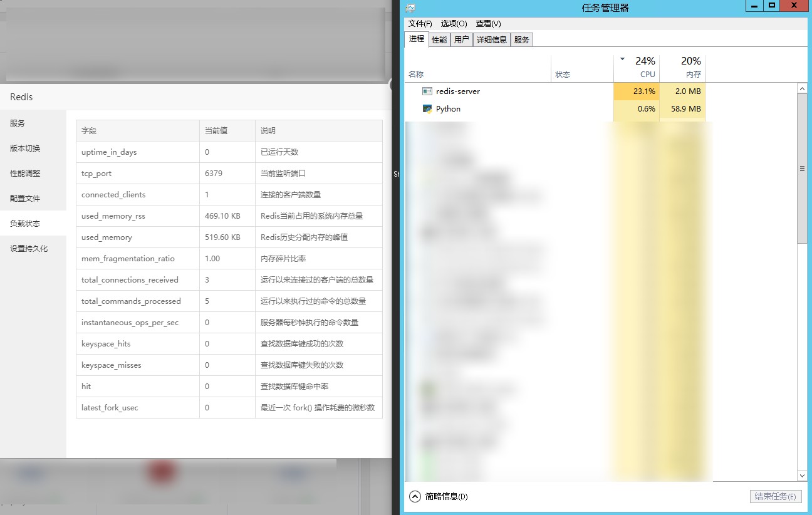The image size is (812, 515).
Task: Click the tcp_port value 6379
Action: (214, 174)
